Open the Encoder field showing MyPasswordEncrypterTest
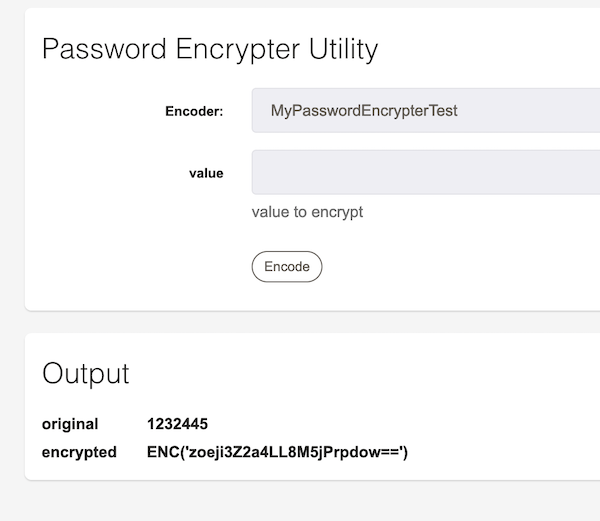Image resolution: width=600 pixels, height=521 pixels. coord(426,111)
